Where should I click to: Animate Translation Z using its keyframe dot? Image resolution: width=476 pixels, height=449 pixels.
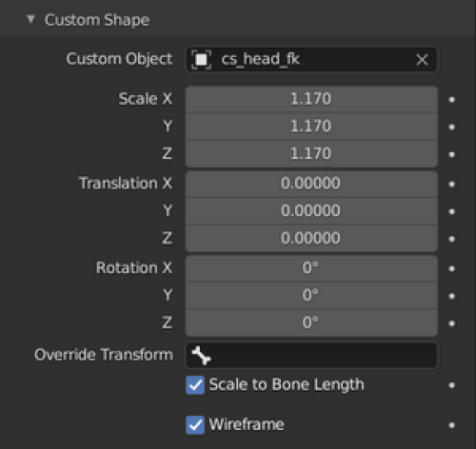[451, 239]
